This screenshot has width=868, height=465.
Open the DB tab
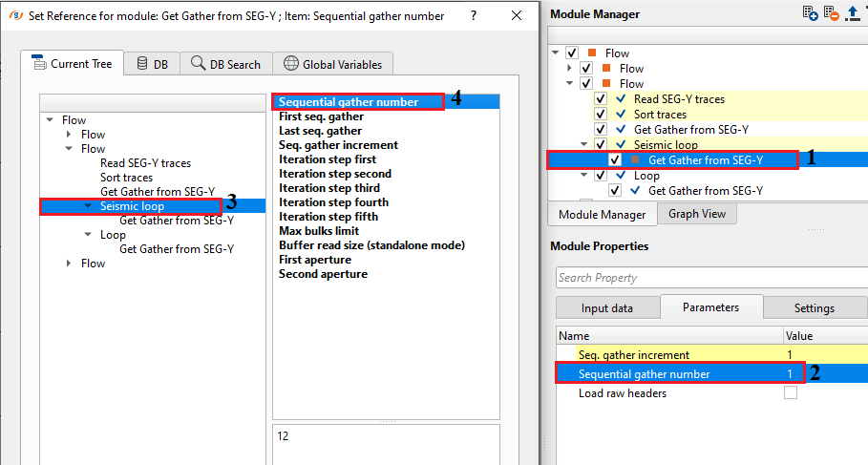(152, 64)
